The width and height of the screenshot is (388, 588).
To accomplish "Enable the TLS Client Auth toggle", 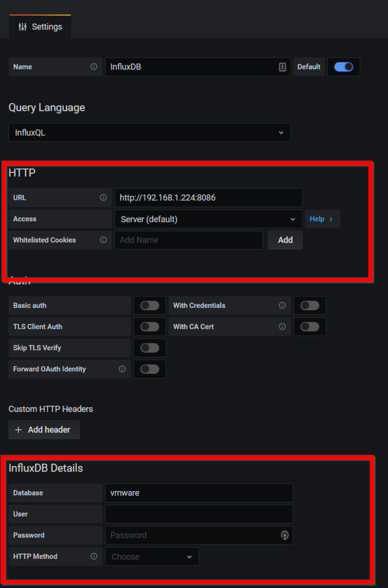I will (x=150, y=327).
